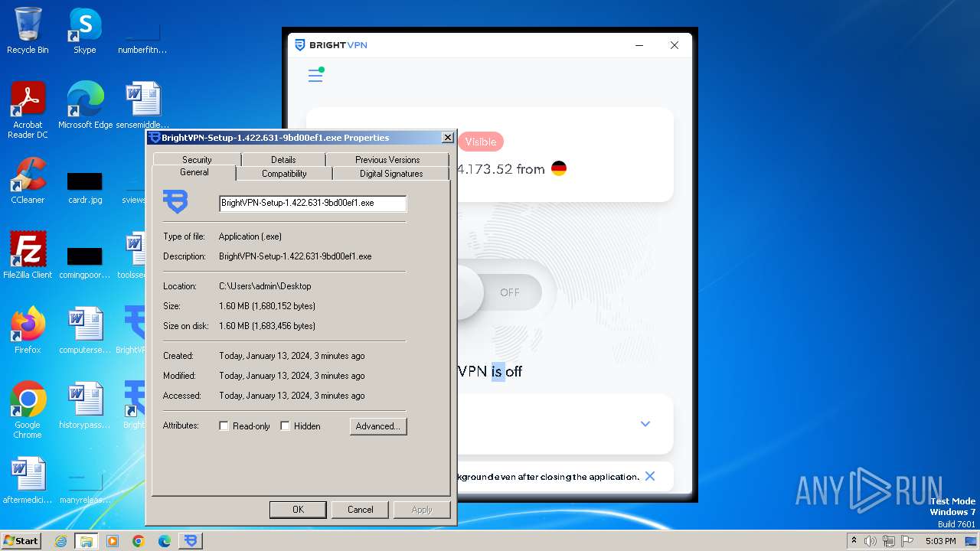Open the FileZilla Client shortcut
The width and height of the screenshot is (980, 551).
[x=28, y=256]
